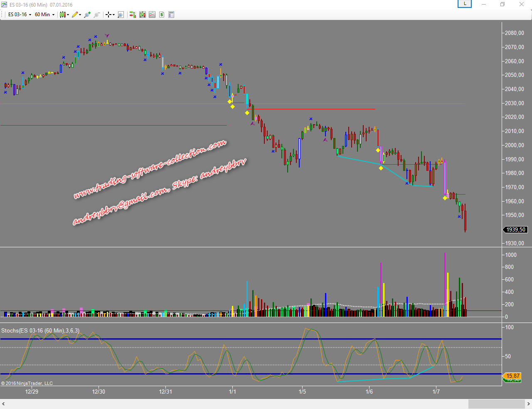Toggle the crosshair cursor tool
Screen dimensions: 532x409
pos(108,15)
